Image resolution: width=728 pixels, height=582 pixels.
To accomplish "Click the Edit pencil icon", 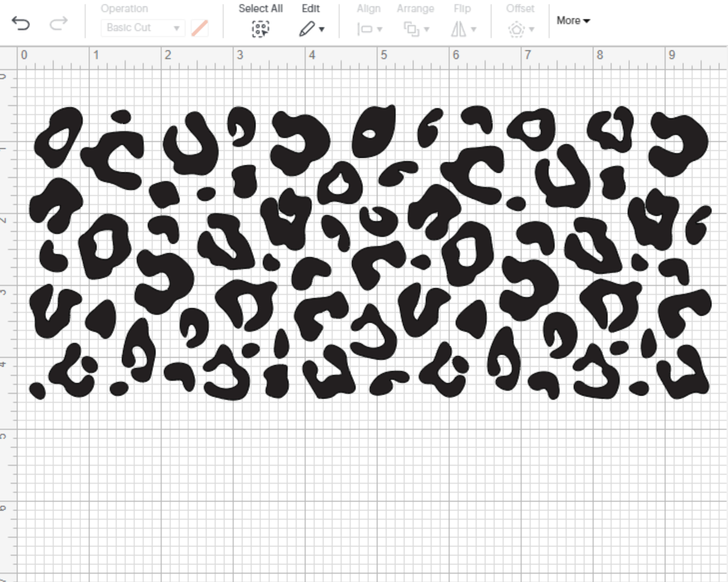I will (306, 29).
